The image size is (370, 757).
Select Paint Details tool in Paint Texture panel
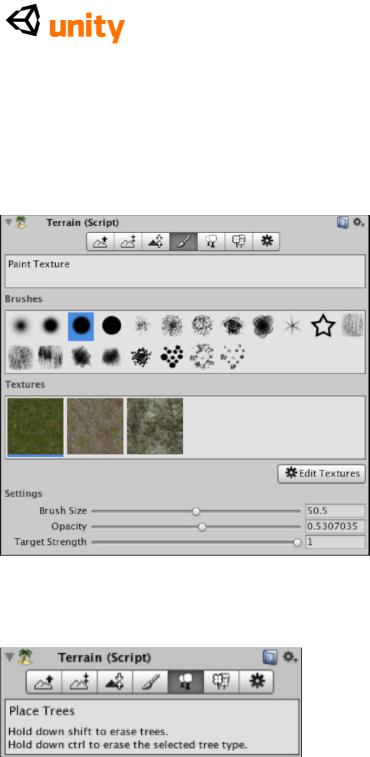[x=238, y=242]
